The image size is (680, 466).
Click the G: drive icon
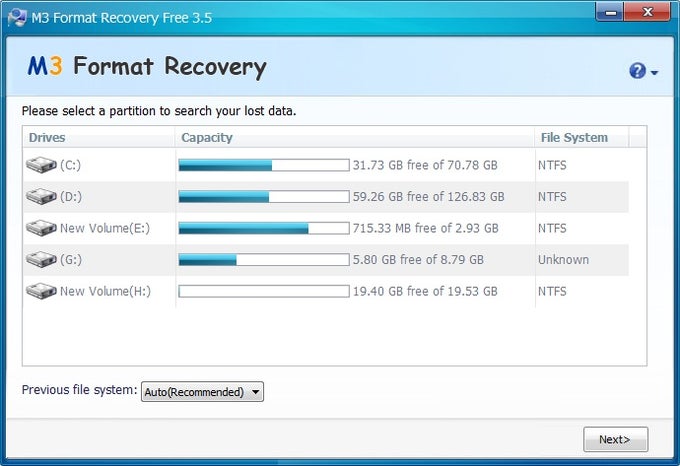point(41,260)
